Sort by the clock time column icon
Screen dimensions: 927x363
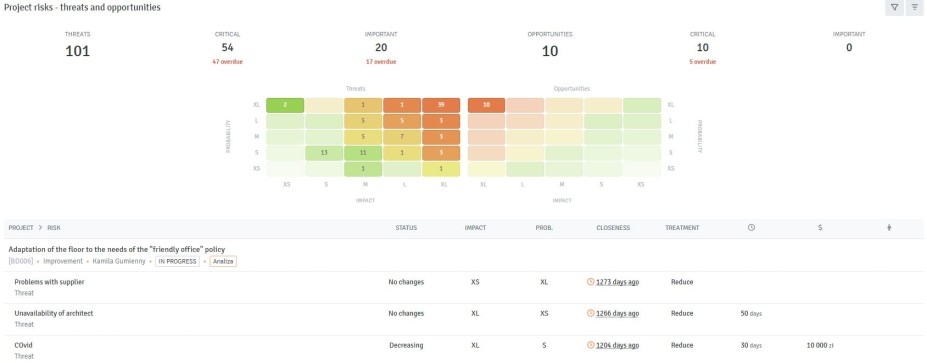coord(751,228)
